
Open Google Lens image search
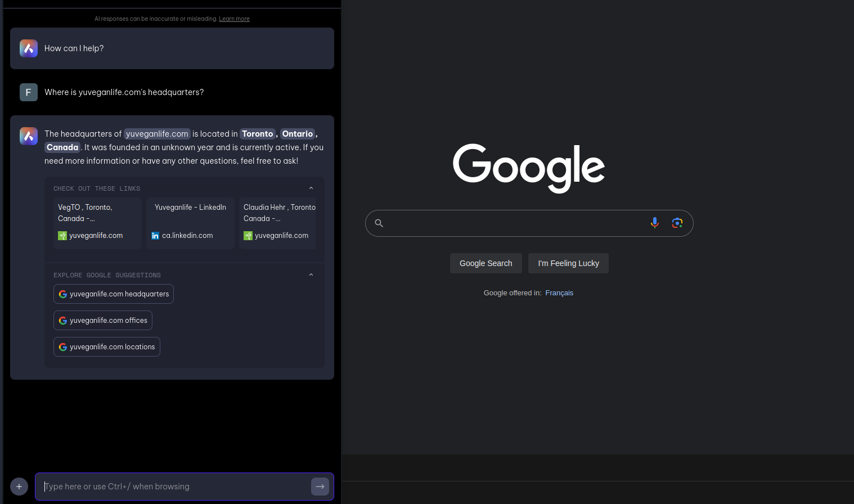677,223
